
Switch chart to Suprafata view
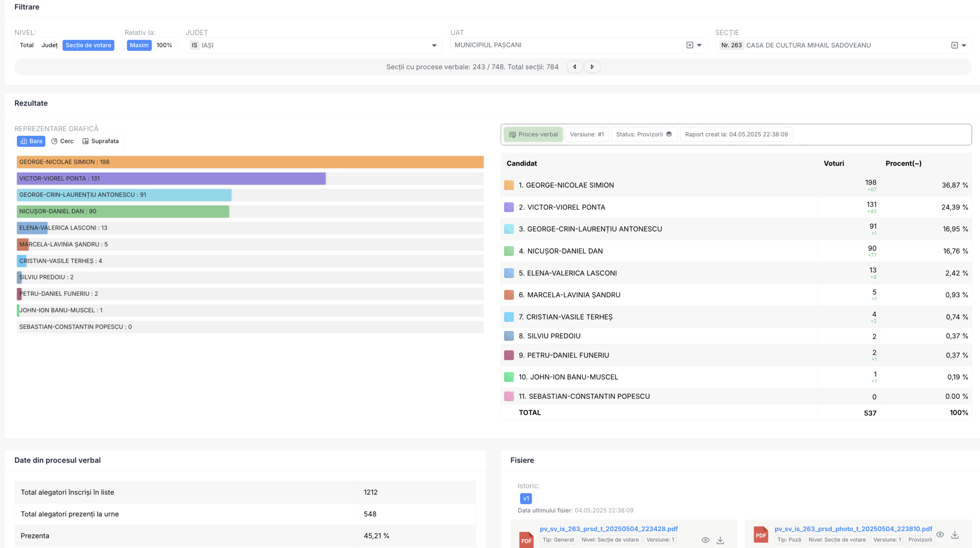pos(101,141)
